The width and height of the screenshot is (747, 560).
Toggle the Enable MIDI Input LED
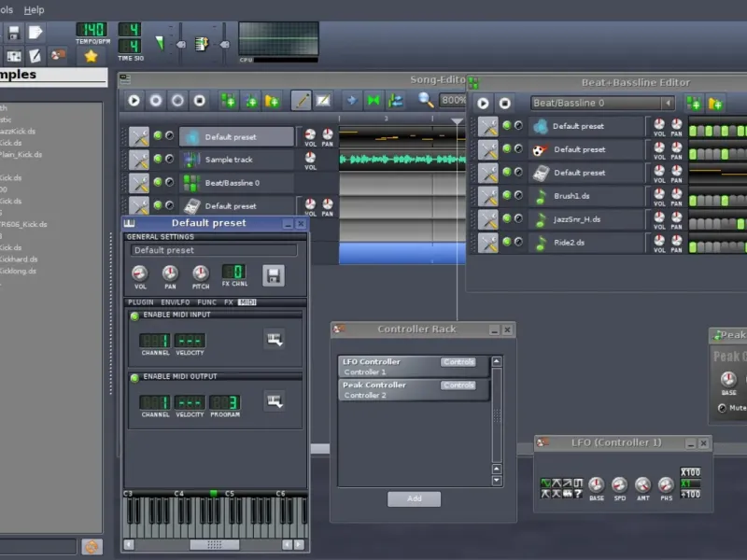click(x=134, y=315)
